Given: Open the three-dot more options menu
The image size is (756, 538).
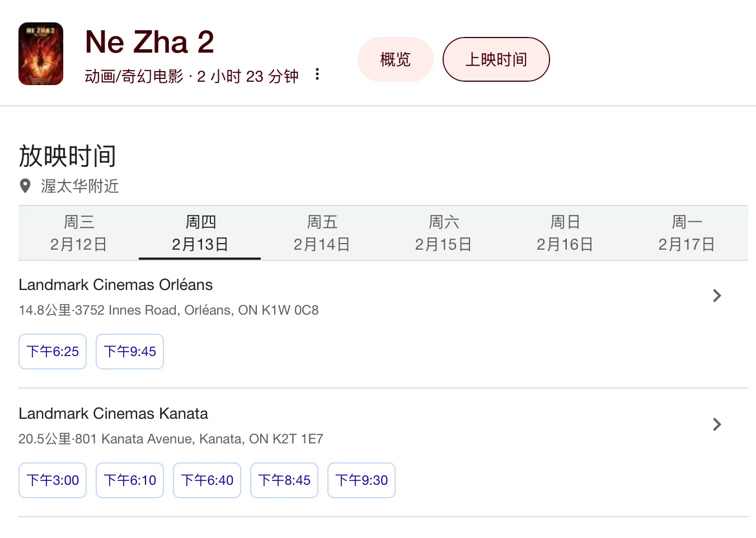Looking at the screenshot, I should tap(317, 74).
